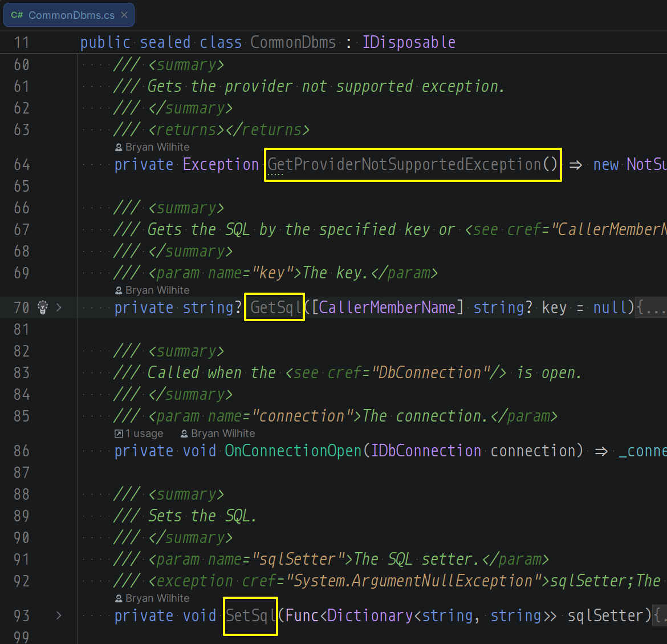The height and width of the screenshot is (644, 667).
Task: Click Dictionary type on line 93
Action: tap(369, 615)
